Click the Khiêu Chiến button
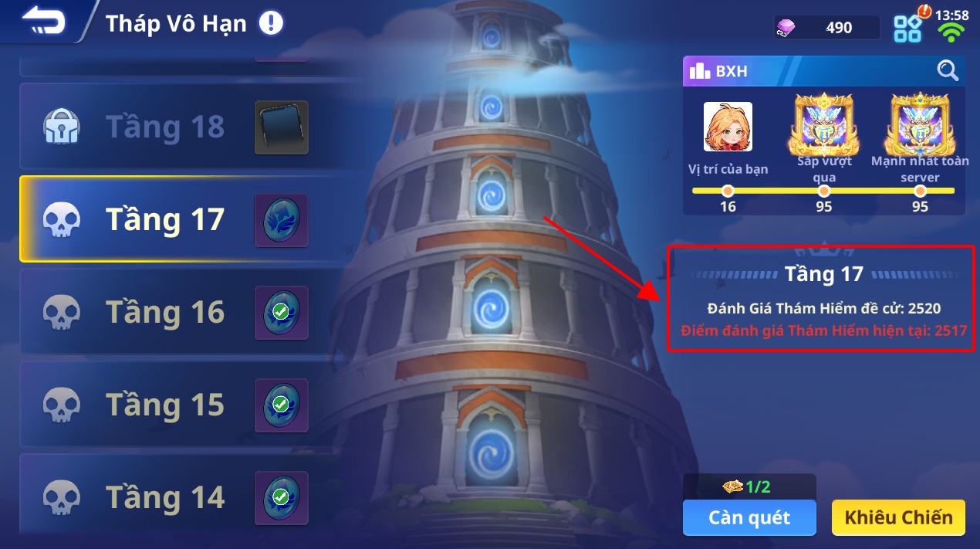 [898, 517]
